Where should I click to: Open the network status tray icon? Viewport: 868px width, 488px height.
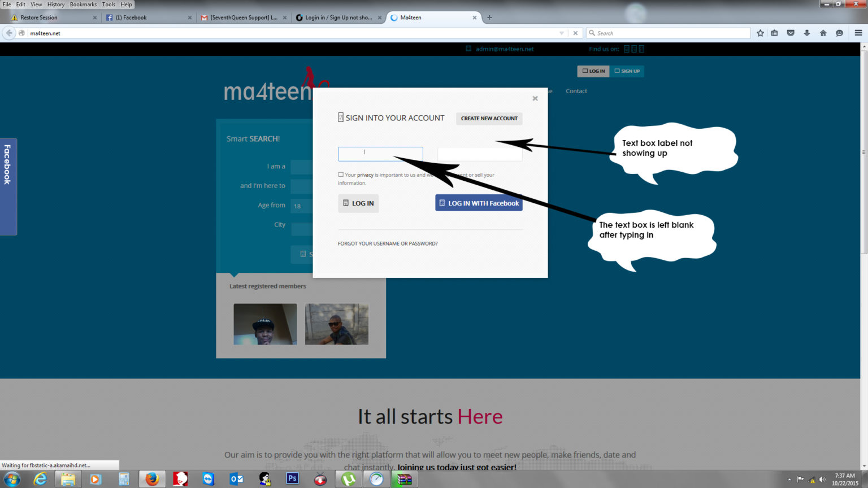pos(811,480)
